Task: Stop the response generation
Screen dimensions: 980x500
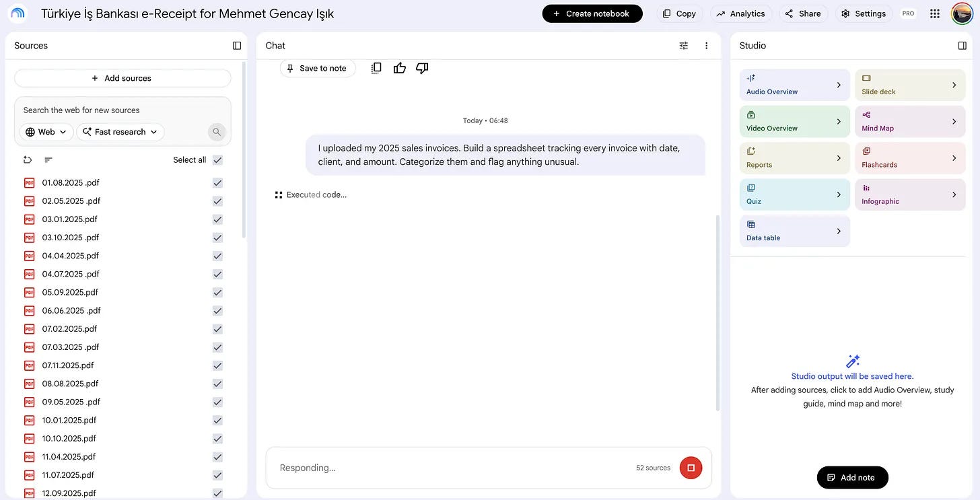Action: point(691,468)
